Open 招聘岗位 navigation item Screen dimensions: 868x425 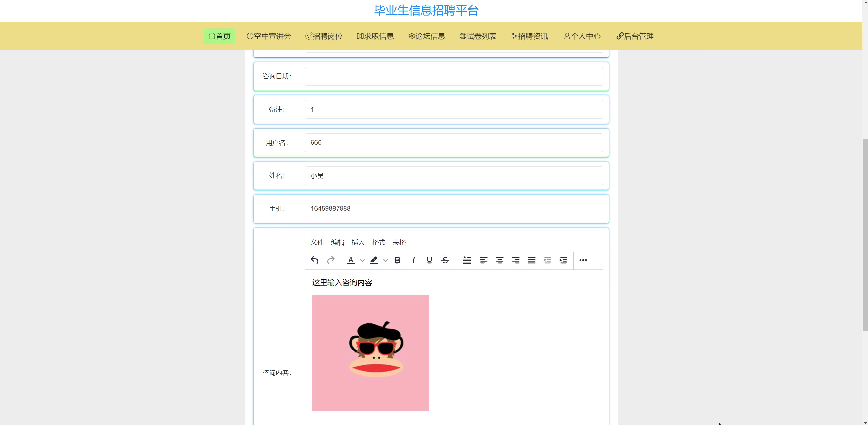(324, 36)
